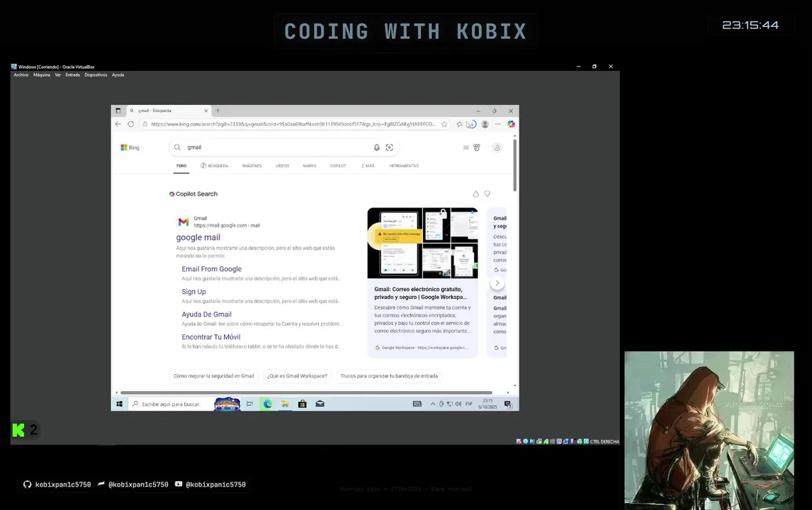Go back with the browser back arrow
Image resolution: width=812 pixels, height=510 pixels.
118,124
